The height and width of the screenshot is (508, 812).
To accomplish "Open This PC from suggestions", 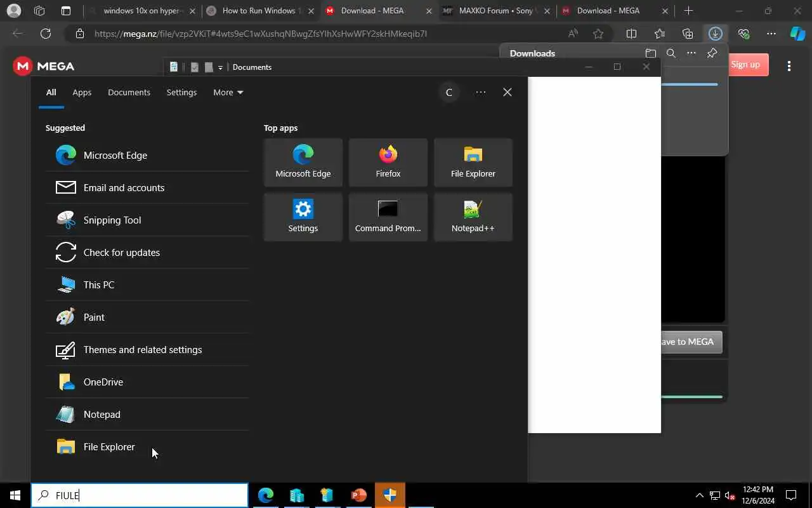I will pos(147,284).
